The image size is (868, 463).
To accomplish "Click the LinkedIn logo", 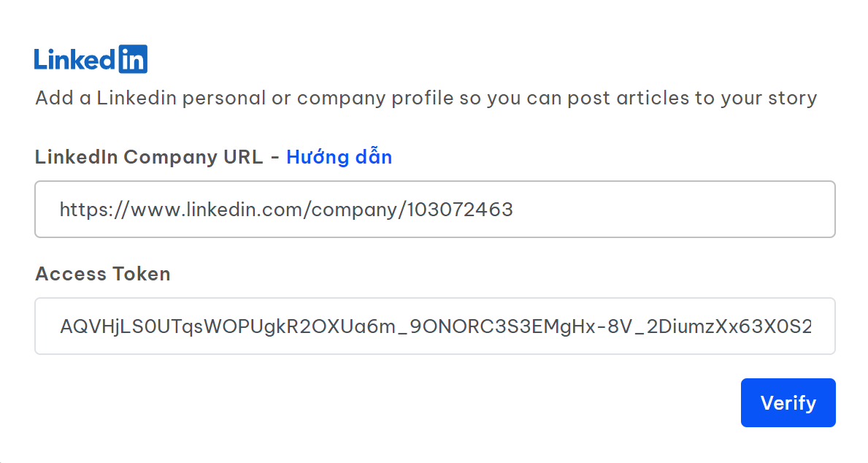I will coord(91,59).
